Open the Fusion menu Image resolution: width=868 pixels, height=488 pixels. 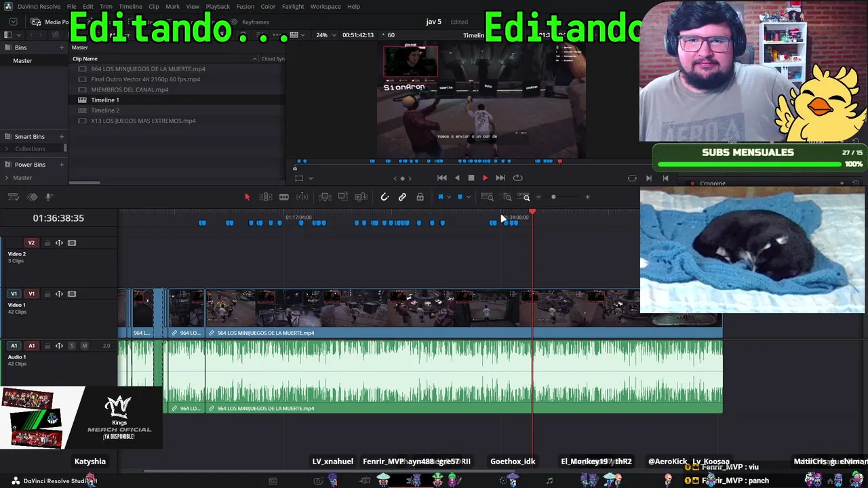pos(245,7)
